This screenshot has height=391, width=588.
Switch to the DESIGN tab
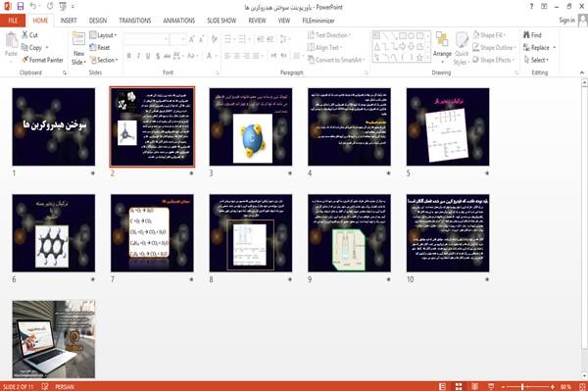pyautogui.click(x=97, y=21)
